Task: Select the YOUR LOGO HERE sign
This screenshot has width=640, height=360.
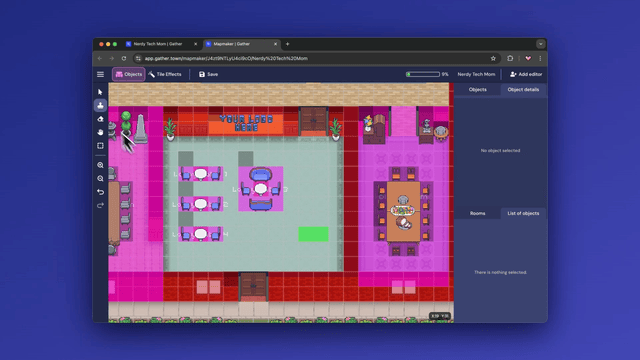Action: click(x=246, y=123)
